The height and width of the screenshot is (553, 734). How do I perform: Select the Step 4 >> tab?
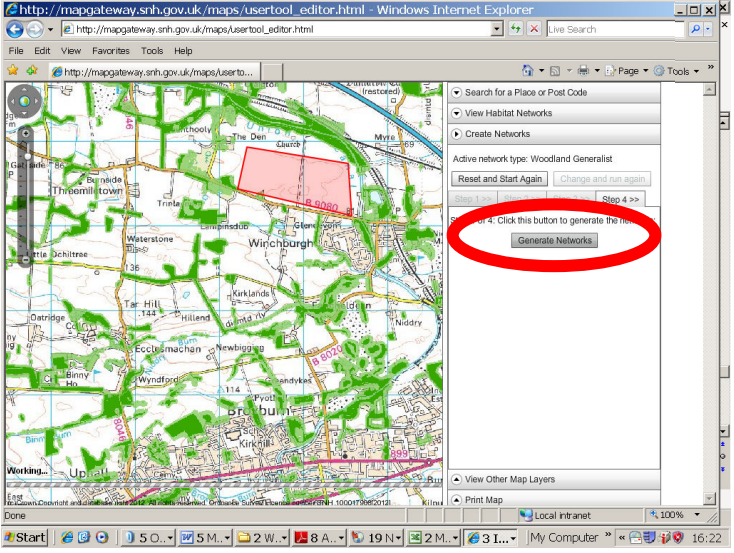tap(620, 199)
